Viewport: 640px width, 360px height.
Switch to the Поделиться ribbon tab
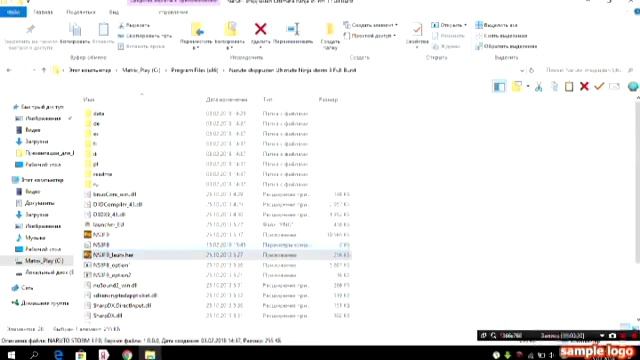click(x=81, y=12)
